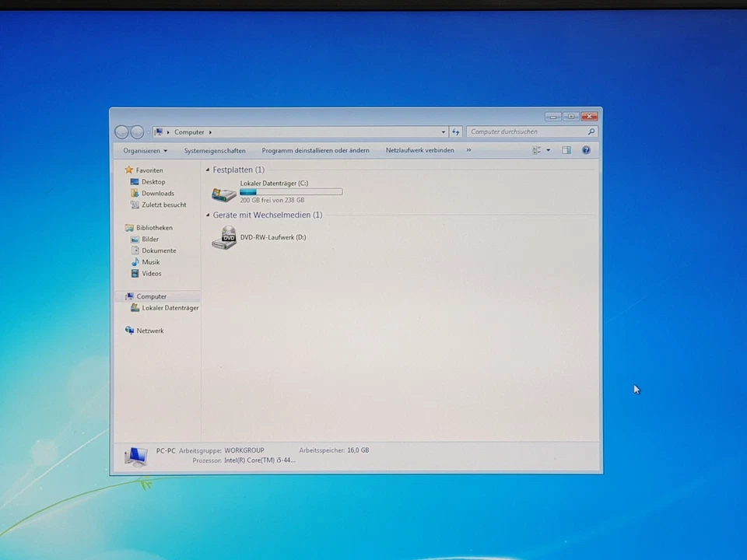The image size is (747, 560).
Task: Select the DVD drive icon
Action: [224, 237]
